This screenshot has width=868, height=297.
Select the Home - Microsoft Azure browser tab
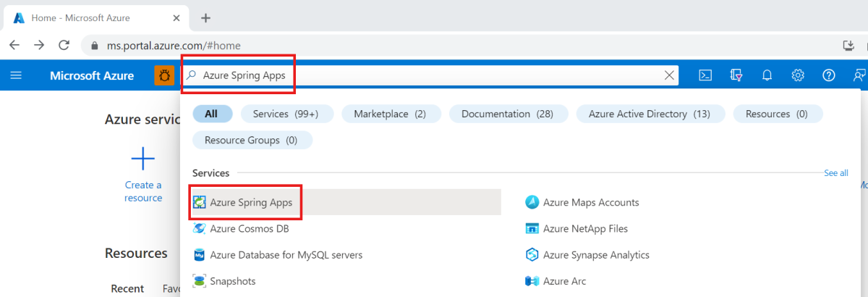(x=95, y=17)
